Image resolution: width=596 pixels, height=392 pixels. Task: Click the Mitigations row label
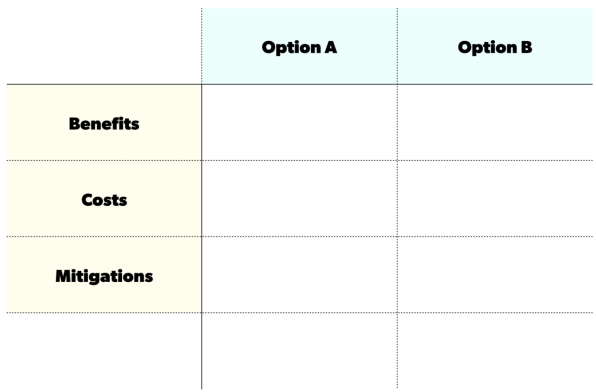[104, 275]
